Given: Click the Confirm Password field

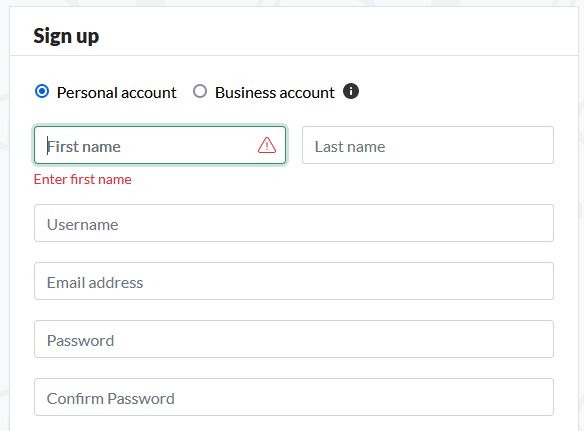Looking at the screenshot, I should pyautogui.click(x=294, y=397).
